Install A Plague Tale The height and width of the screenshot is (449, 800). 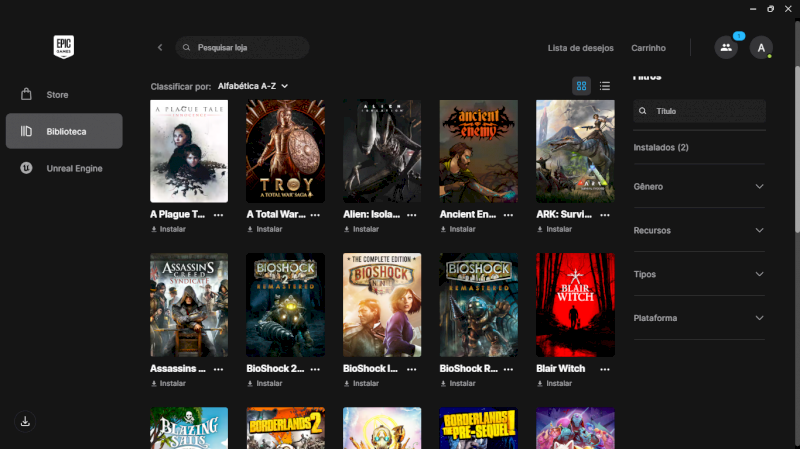[168, 230]
